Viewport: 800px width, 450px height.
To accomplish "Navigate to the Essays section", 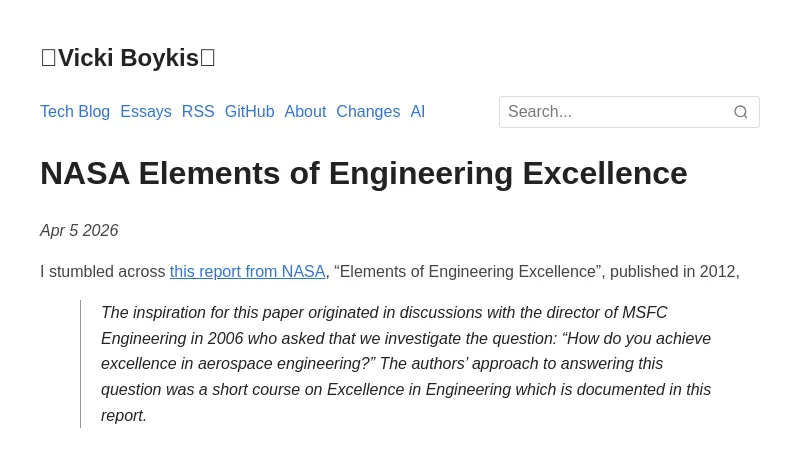I will pyautogui.click(x=146, y=112).
